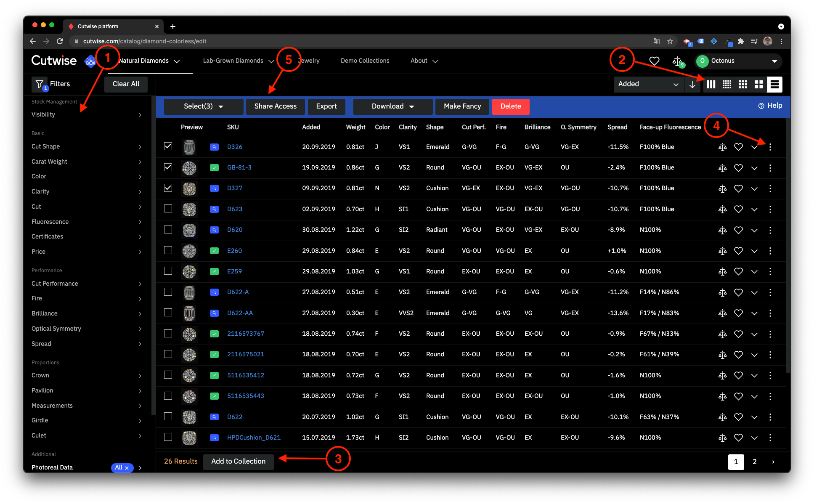Click the green status badge for 5116535412

pyautogui.click(x=214, y=375)
